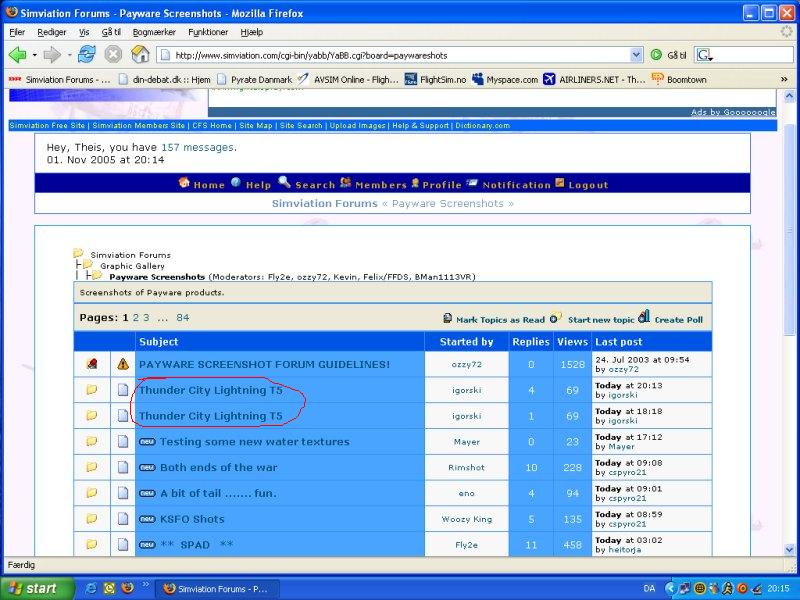Open the Bogmærker menu
Image resolution: width=800 pixels, height=600 pixels.
153,32
